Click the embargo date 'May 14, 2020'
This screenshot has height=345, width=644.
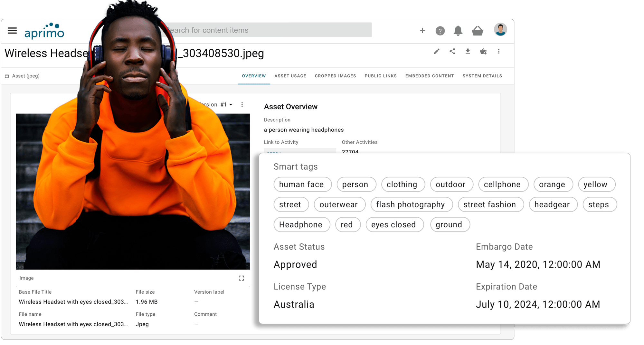[x=538, y=265]
